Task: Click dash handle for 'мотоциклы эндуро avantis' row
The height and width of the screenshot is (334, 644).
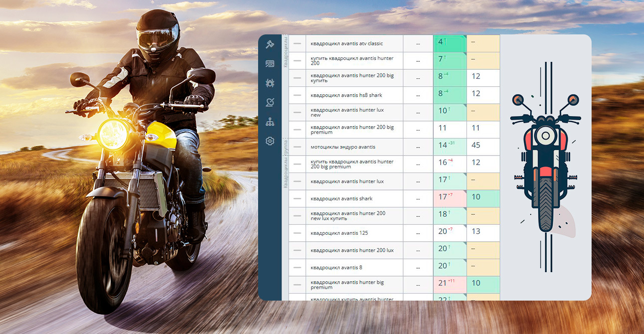Action: pyautogui.click(x=298, y=147)
